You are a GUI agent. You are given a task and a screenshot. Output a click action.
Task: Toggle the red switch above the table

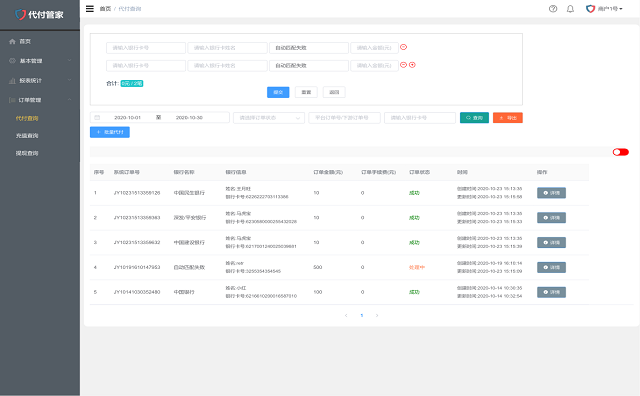(x=620, y=152)
